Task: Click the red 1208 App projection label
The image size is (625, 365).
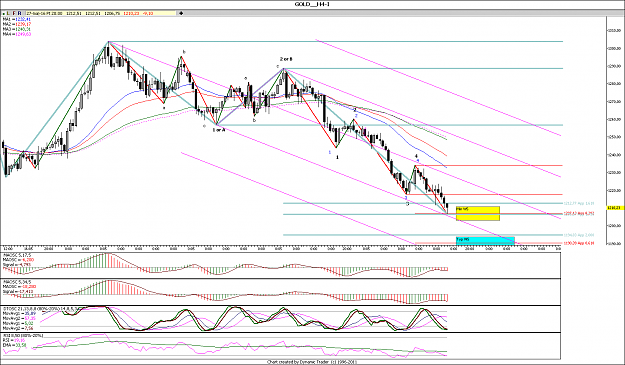Action: point(580,214)
